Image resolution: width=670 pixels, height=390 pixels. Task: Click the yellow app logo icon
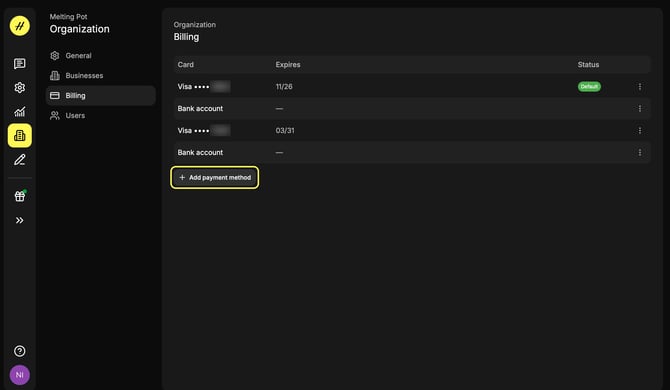tap(20, 26)
